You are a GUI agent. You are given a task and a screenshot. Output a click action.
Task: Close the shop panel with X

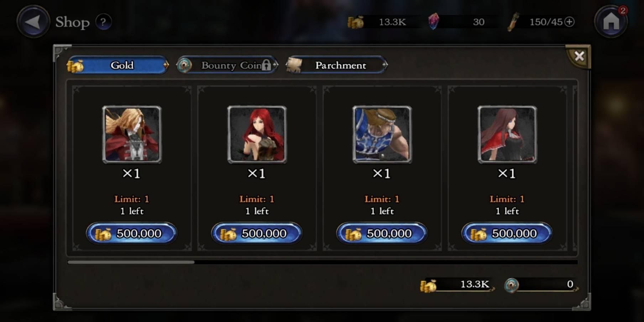(x=579, y=56)
